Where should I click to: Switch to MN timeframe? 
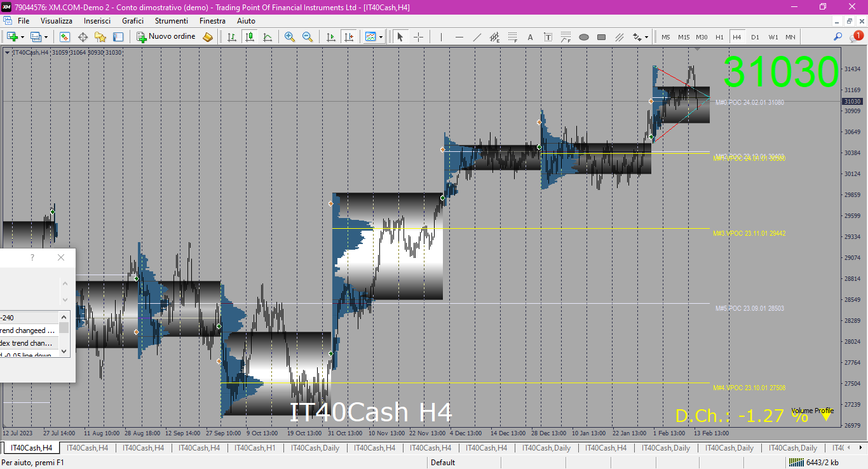(x=790, y=37)
